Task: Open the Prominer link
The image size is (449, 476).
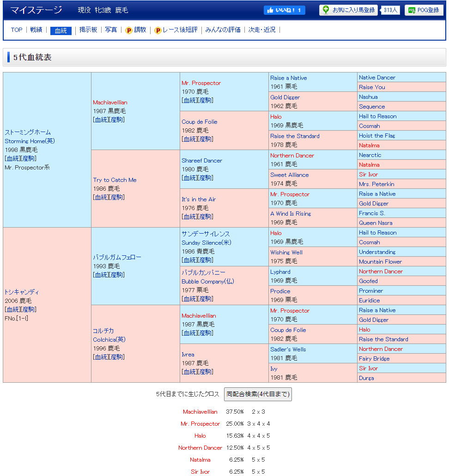Action: pyautogui.click(x=370, y=291)
